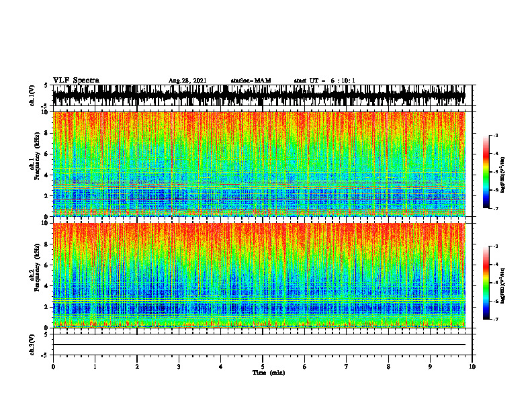Click the time axis tick label "10"
The width and height of the screenshot is (532, 411).
pos(472,367)
